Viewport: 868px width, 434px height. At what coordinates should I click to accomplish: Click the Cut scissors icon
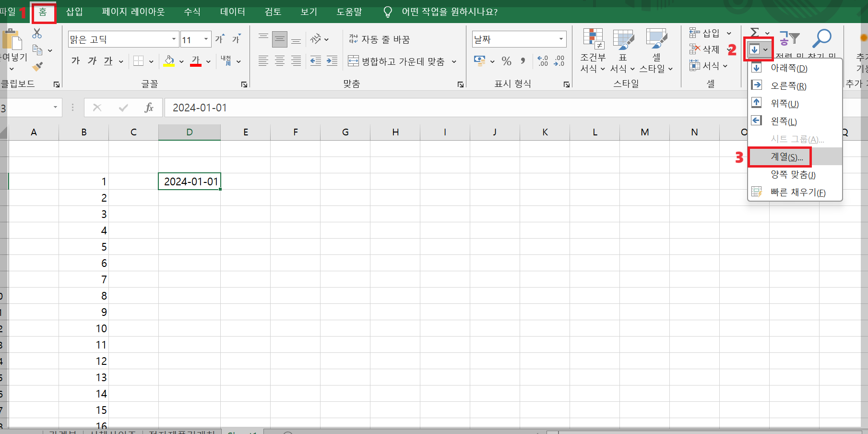click(x=37, y=33)
